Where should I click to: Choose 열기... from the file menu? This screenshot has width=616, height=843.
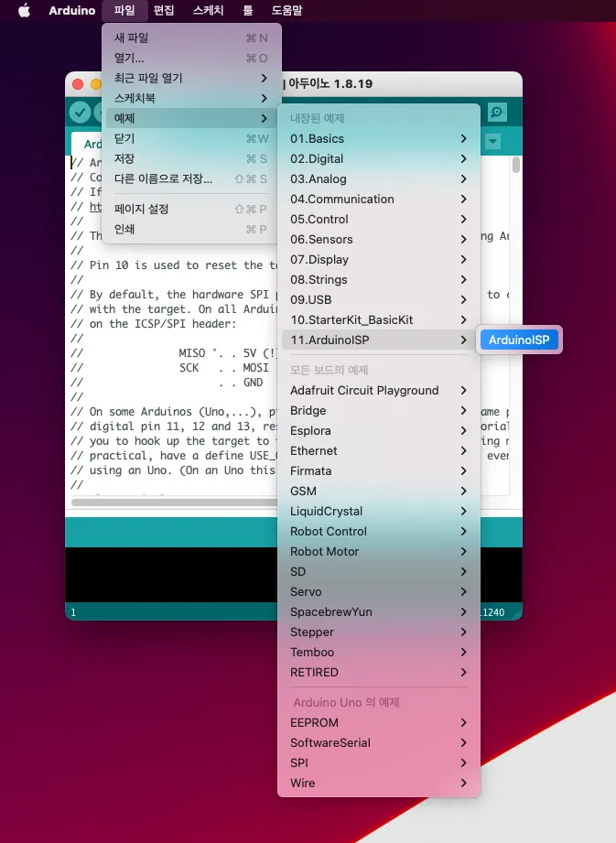click(x=191, y=58)
